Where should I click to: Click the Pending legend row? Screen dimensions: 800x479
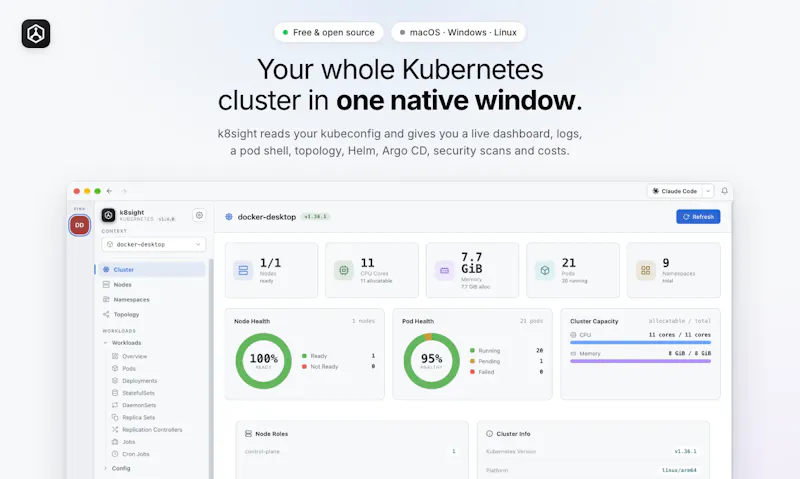[506, 361]
